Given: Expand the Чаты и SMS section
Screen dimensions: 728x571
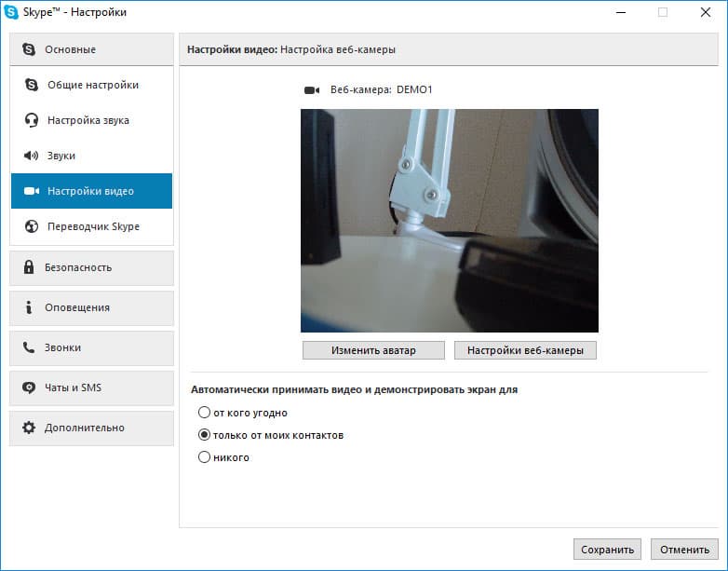Looking at the screenshot, I should pos(91,387).
